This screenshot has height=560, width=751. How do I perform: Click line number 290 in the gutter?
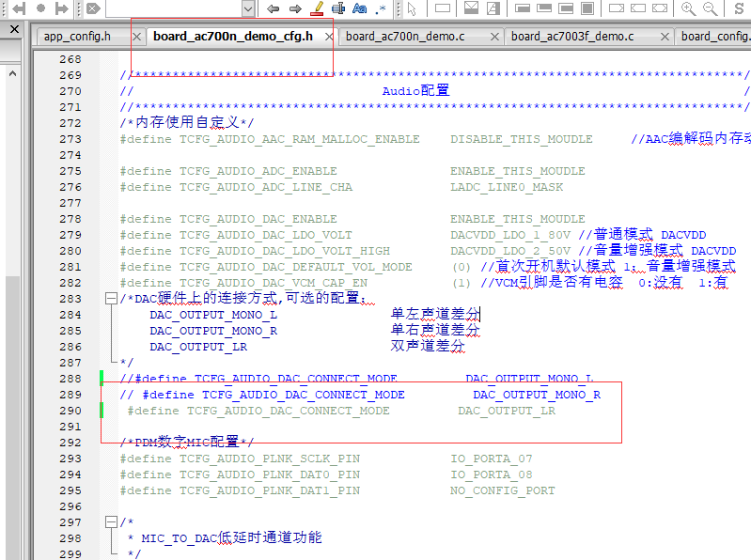70,411
